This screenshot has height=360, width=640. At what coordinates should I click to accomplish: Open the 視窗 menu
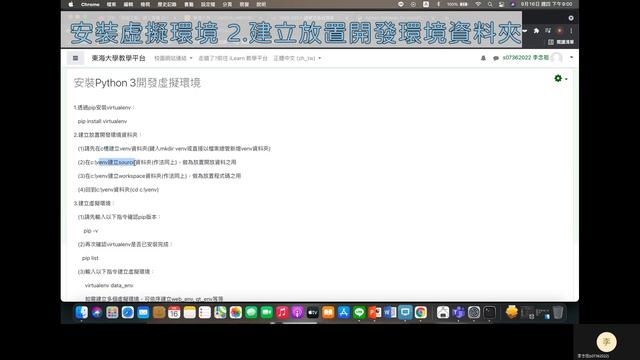coord(244,4)
